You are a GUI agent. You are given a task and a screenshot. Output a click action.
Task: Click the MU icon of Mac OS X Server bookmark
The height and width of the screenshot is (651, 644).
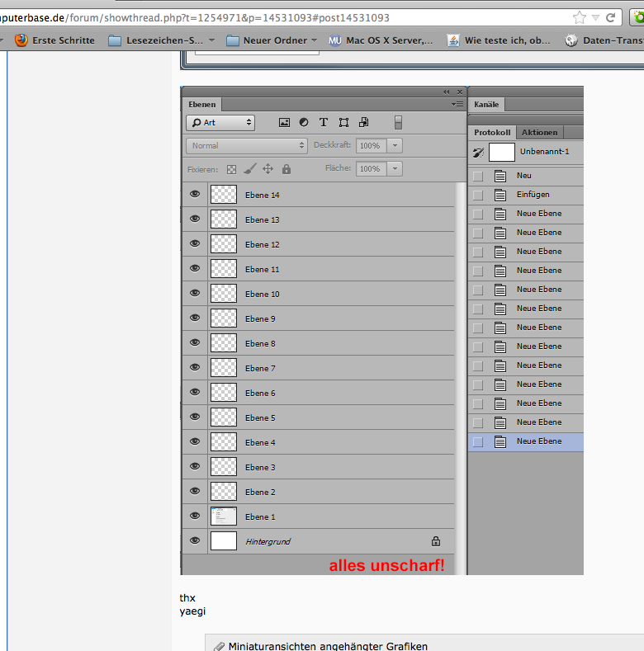coord(335,40)
